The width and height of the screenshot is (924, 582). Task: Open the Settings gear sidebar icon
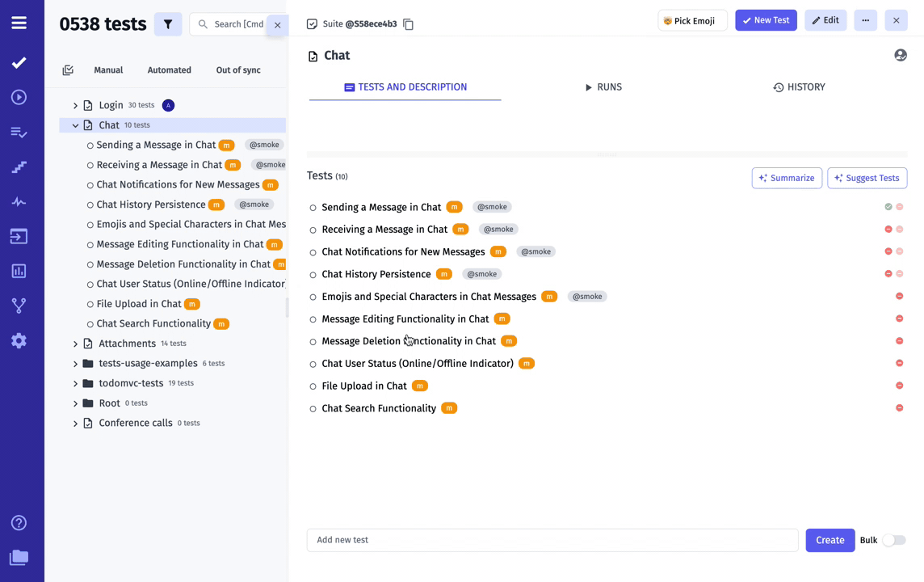(19, 340)
